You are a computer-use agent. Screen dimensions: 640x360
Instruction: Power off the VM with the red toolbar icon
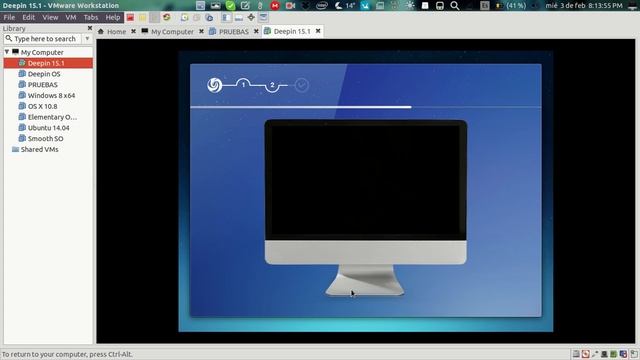click(x=130, y=18)
